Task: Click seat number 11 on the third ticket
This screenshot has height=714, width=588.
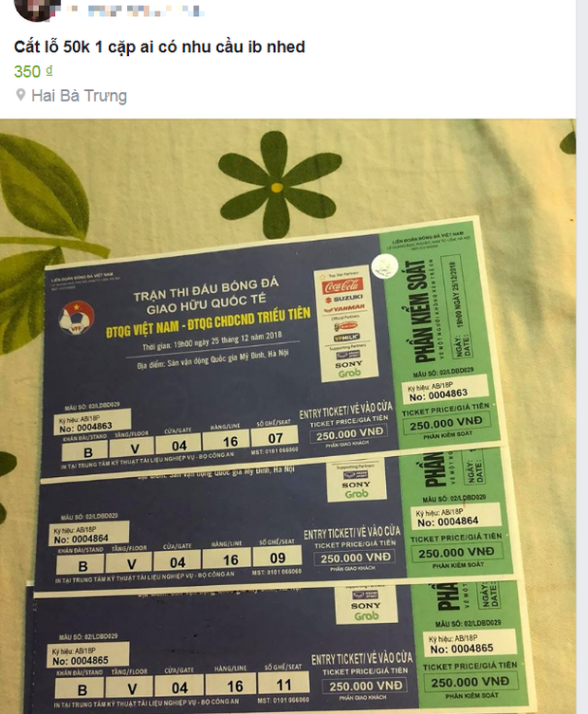Action: tap(284, 684)
